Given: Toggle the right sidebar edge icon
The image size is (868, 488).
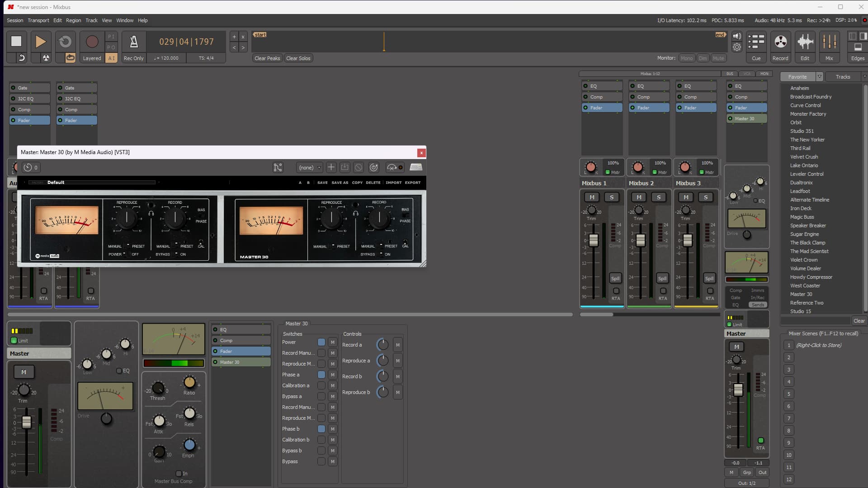Looking at the screenshot, I should tap(863, 36).
